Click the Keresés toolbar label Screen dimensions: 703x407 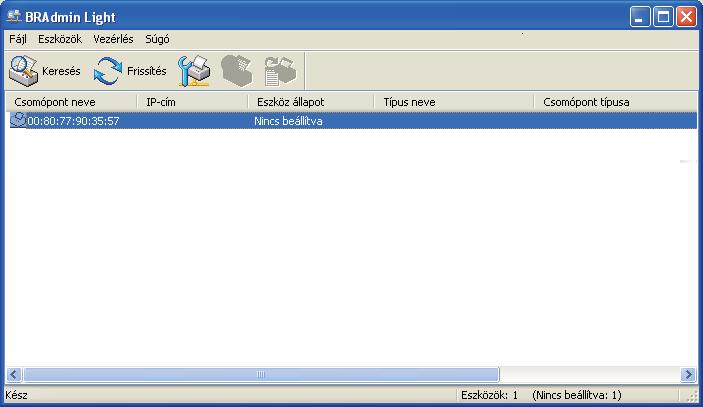61,71
